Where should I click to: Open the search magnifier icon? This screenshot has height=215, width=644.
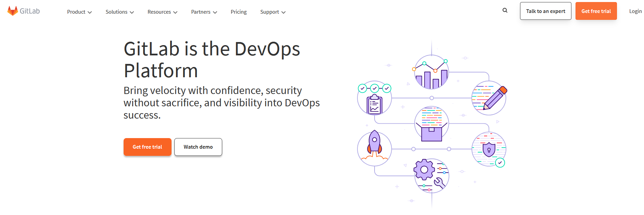[505, 10]
